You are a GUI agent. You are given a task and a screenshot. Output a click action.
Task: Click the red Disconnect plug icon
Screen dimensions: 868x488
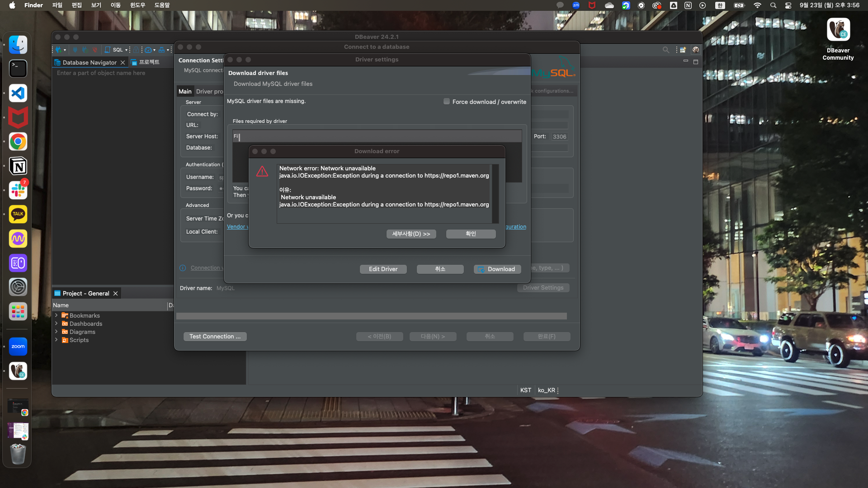[95, 50]
